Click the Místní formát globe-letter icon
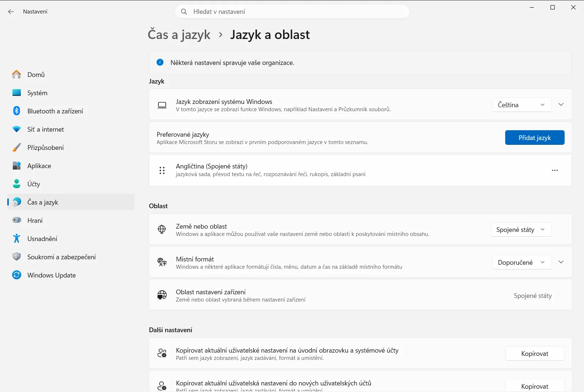 (x=162, y=262)
